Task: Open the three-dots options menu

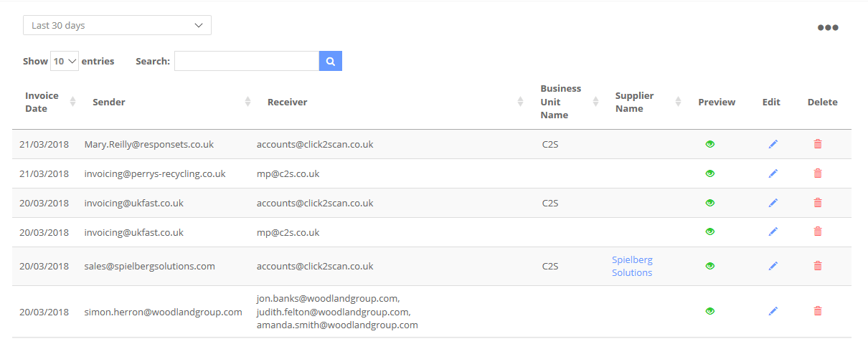Action: [x=828, y=28]
